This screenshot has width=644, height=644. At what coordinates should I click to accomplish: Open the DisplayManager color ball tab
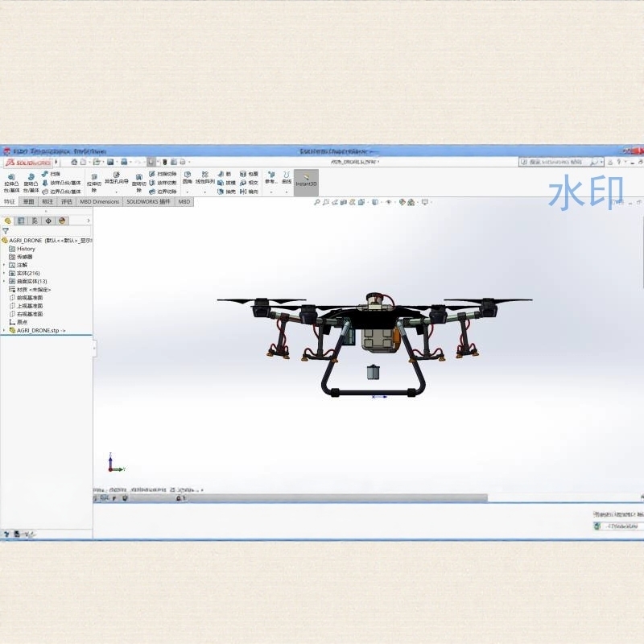[x=62, y=221]
